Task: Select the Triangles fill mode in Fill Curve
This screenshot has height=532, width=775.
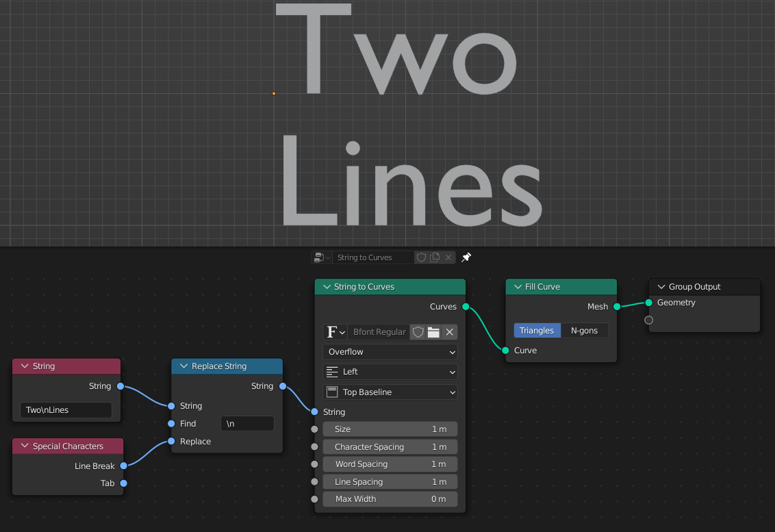Action: click(537, 330)
